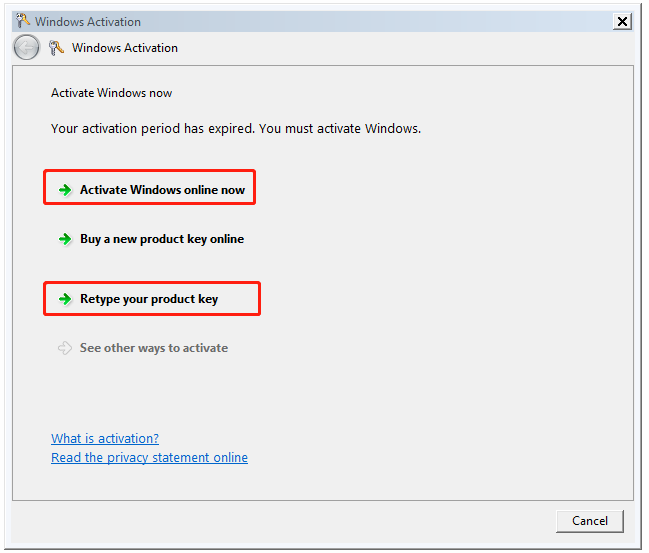Select Buy a new product key online
The width and height of the screenshot is (649, 553).
162,239
